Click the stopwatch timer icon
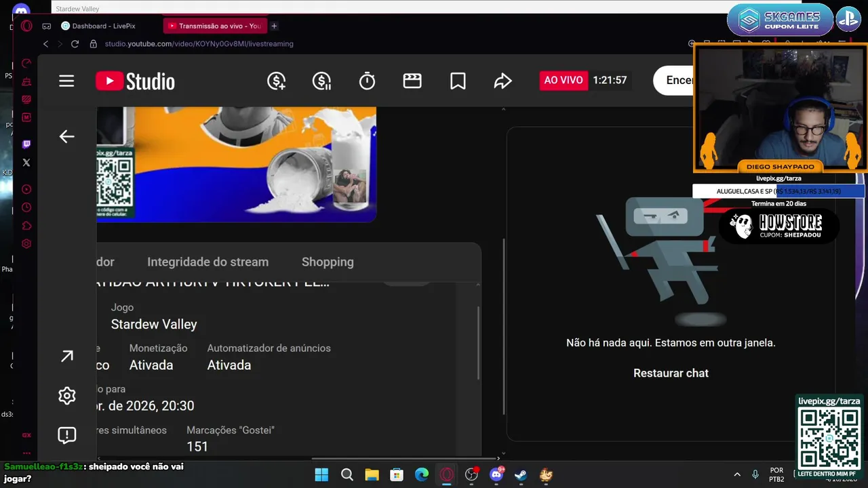 (367, 81)
